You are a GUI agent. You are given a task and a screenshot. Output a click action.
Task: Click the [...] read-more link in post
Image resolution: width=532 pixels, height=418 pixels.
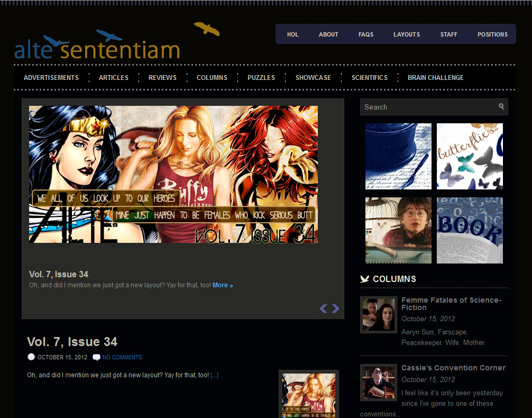214,375
